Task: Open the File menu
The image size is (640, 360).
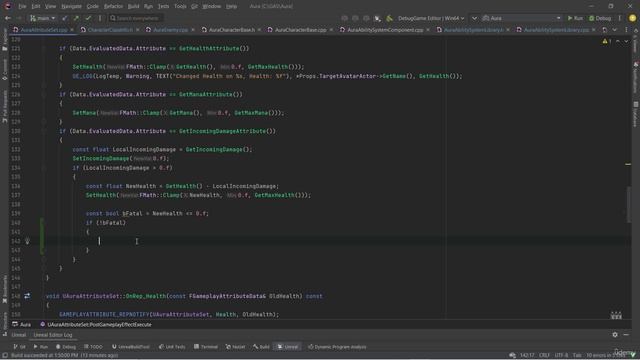Action: (x=22, y=6)
